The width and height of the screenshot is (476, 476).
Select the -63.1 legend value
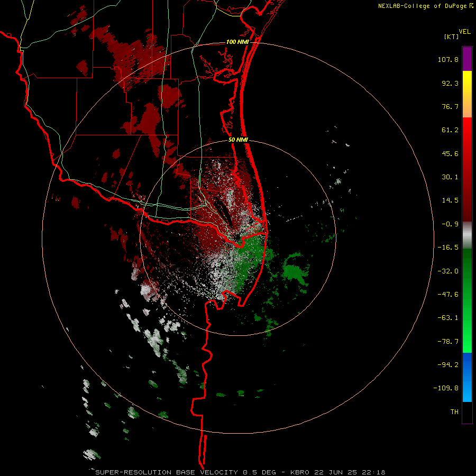pos(448,318)
